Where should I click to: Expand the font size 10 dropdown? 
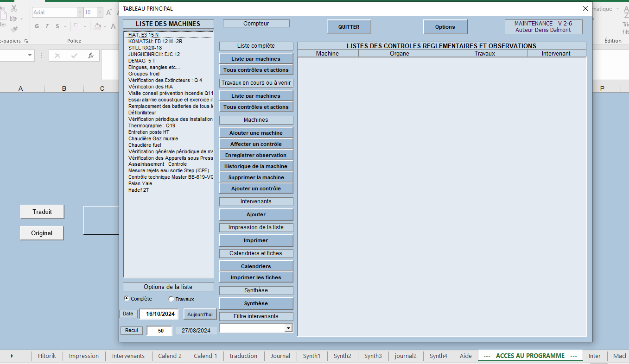(x=101, y=13)
